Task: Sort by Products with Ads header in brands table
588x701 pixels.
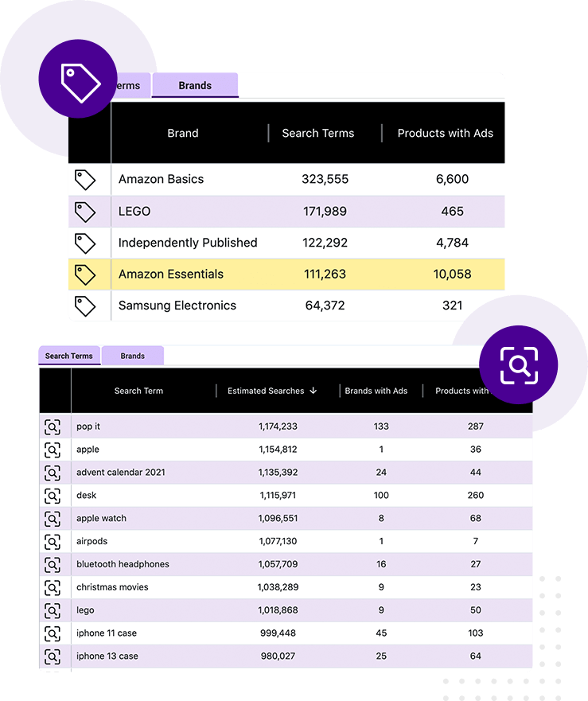Action: [x=446, y=133]
